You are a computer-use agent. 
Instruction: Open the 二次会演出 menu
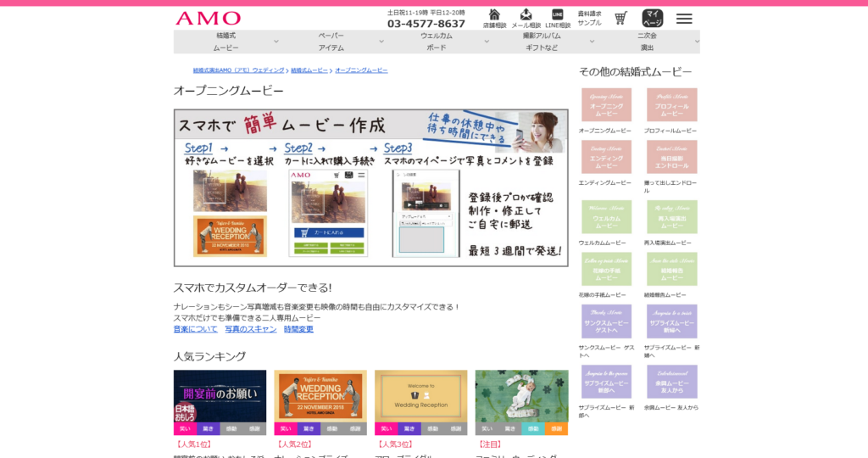coord(647,42)
